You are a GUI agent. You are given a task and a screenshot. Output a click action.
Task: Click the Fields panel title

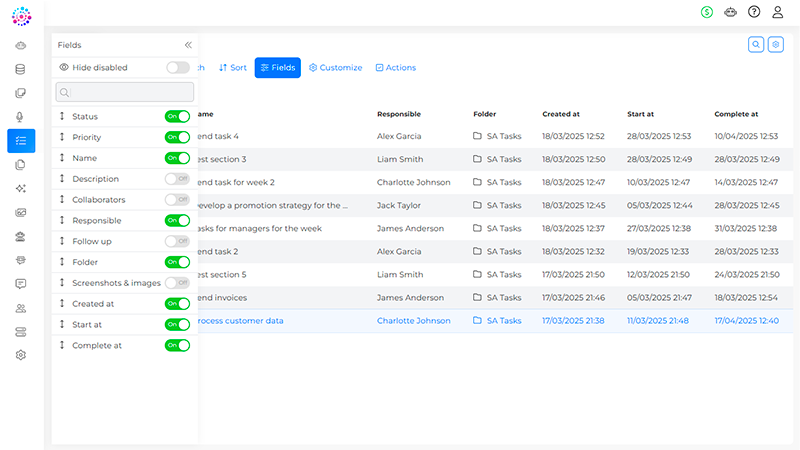coord(69,45)
